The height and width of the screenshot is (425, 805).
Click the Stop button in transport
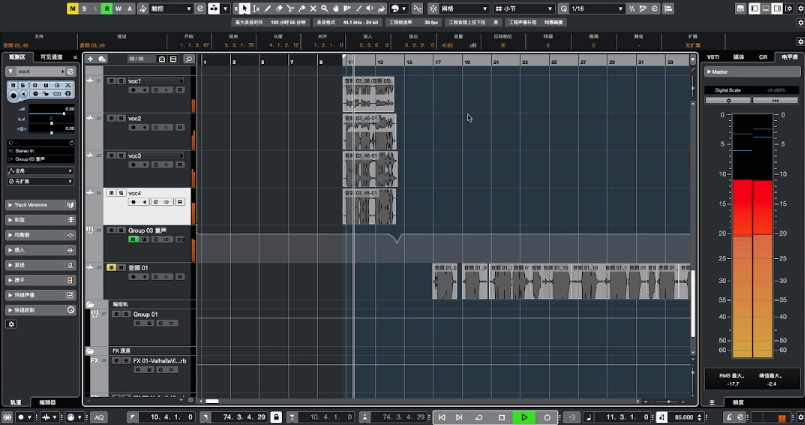point(502,416)
